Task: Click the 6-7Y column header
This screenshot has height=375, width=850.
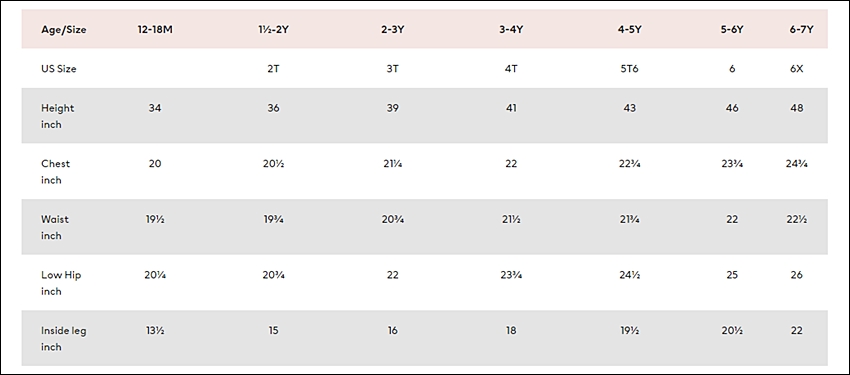Action: pos(801,30)
